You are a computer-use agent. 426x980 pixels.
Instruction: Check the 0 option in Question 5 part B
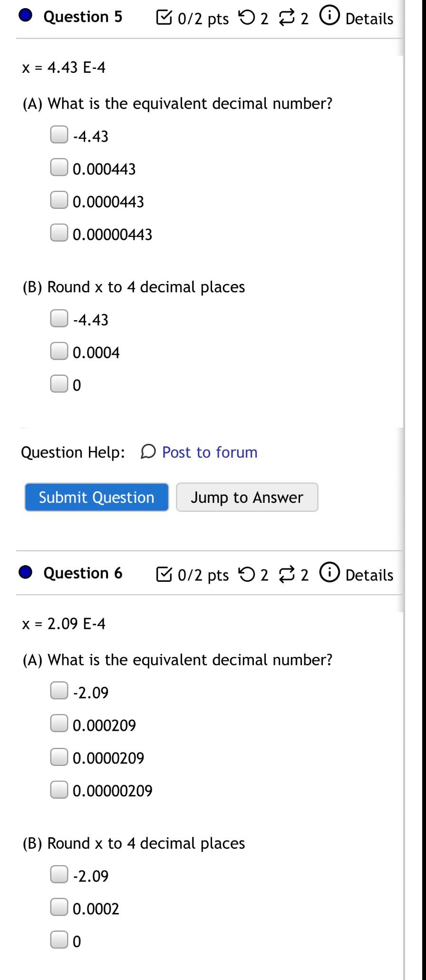(59, 383)
